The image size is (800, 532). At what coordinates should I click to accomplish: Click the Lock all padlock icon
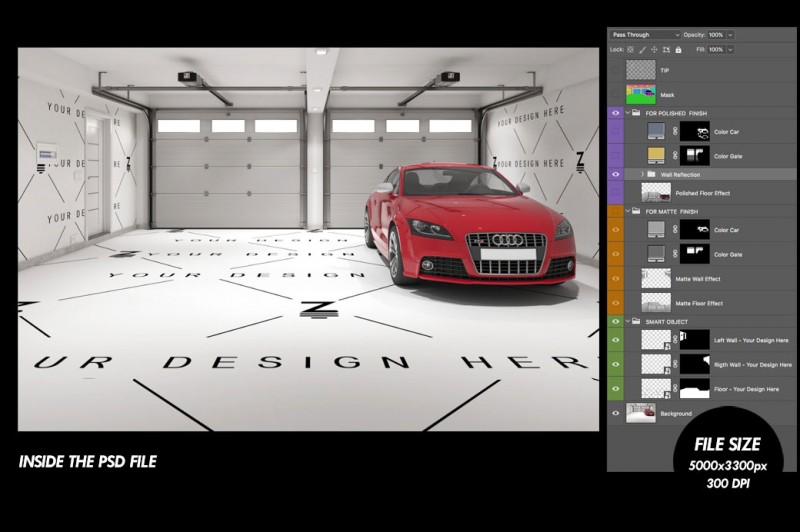click(x=679, y=49)
